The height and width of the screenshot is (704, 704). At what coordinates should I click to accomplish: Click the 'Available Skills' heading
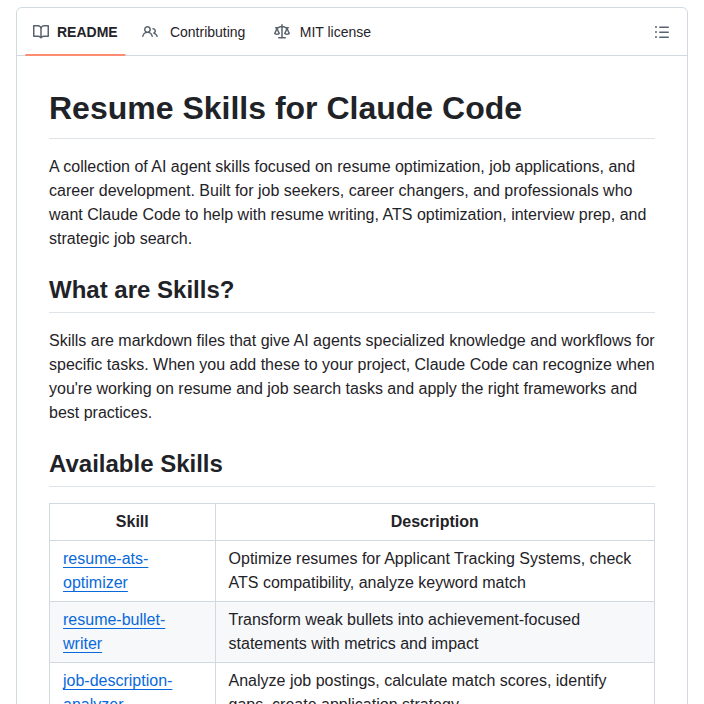(x=136, y=464)
